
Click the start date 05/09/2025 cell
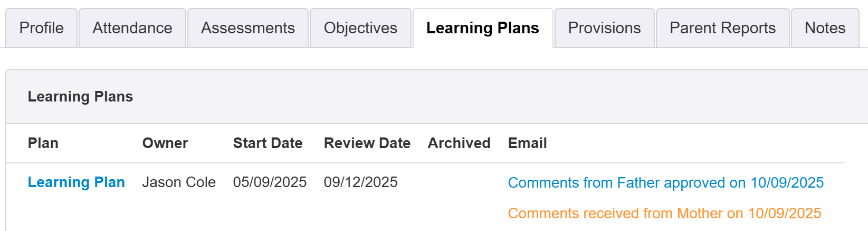[x=270, y=182]
